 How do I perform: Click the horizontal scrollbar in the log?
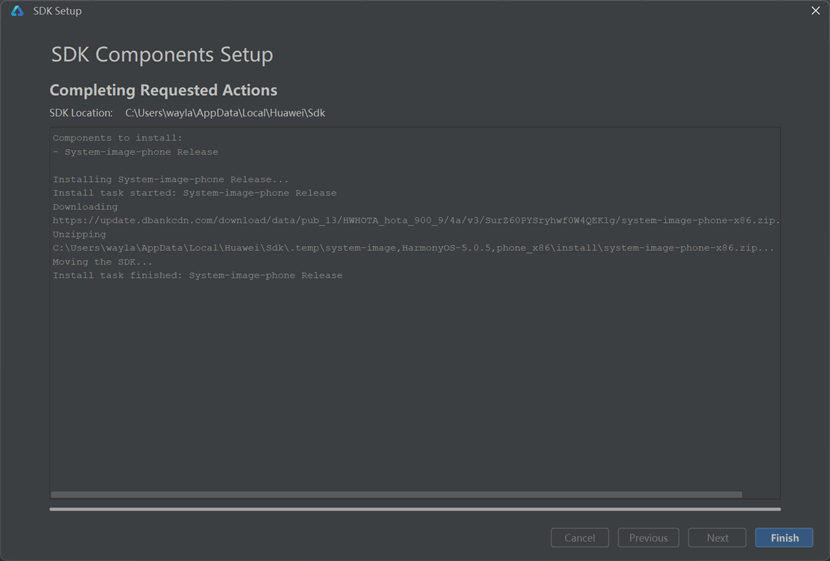coord(396,494)
